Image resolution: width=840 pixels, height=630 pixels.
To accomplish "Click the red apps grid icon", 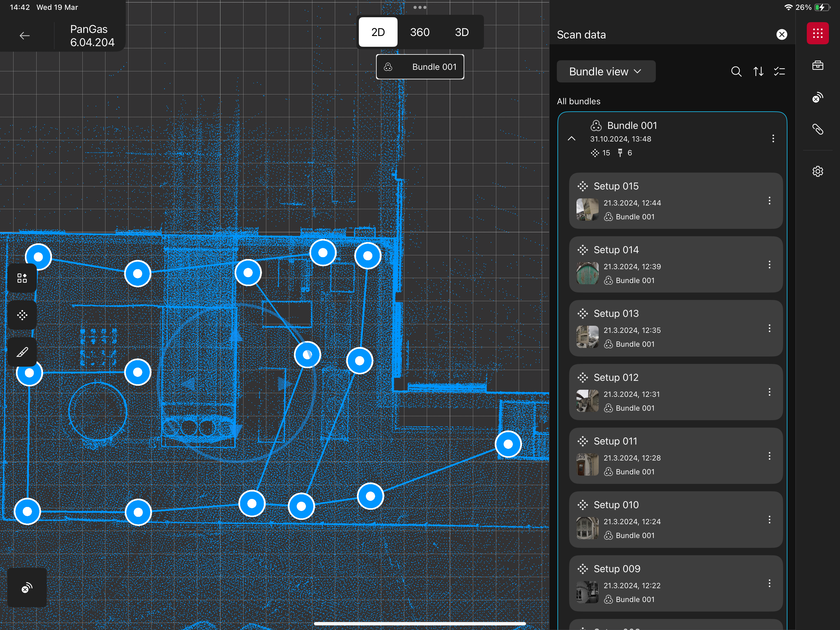I will tap(817, 34).
